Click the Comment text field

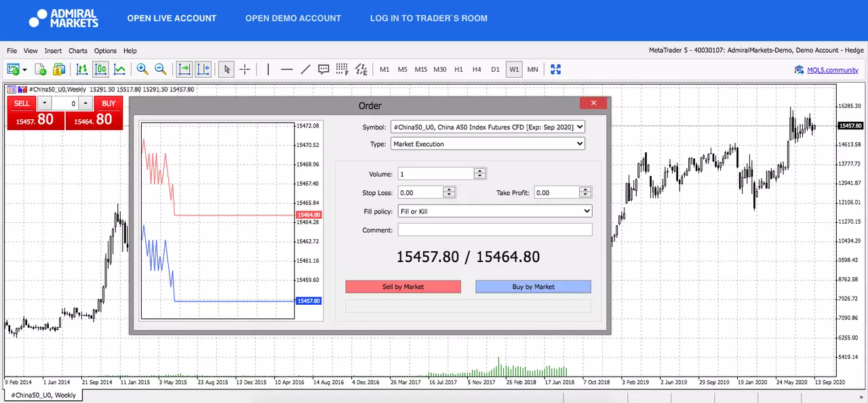495,230
